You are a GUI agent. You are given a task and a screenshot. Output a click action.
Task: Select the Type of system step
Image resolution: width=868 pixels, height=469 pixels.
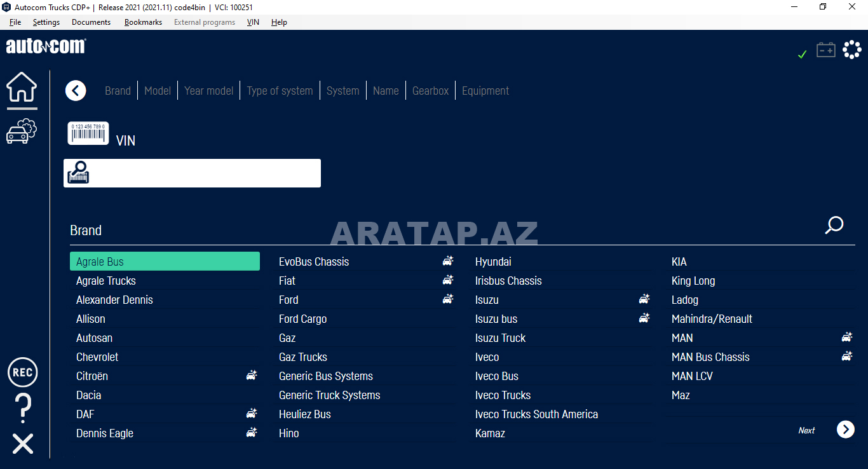pos(280,91)
